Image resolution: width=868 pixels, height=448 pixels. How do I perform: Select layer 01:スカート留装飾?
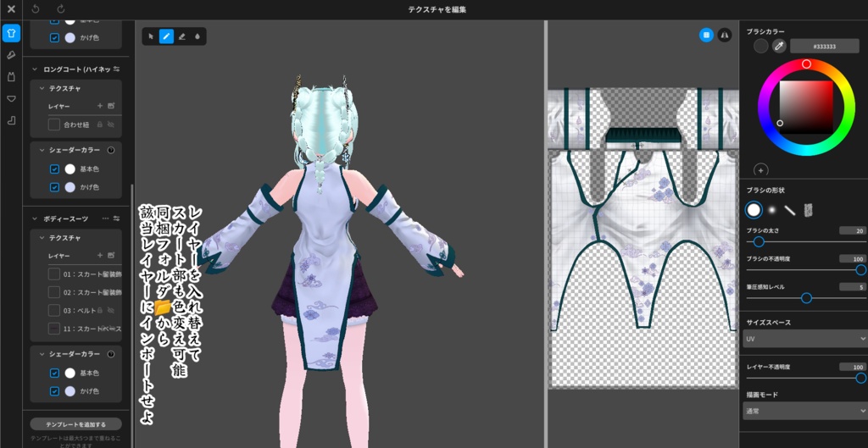(x=84, y=274)
